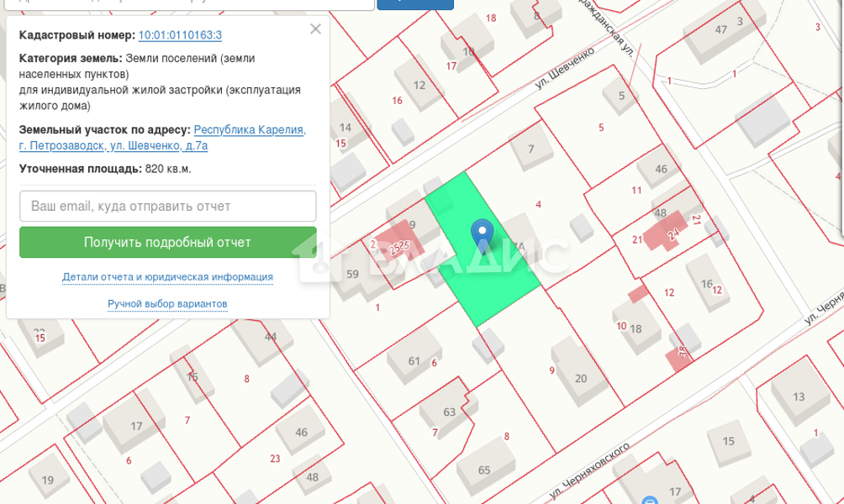Focus the email input for the report
Screen dimensions: 844x504
[x=168, y=206]
